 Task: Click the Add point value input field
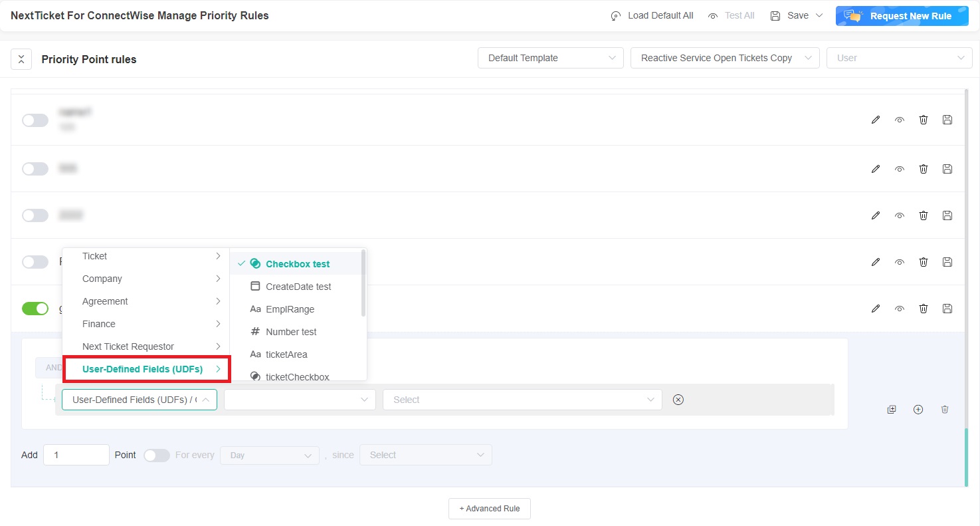tap(76, 455)
